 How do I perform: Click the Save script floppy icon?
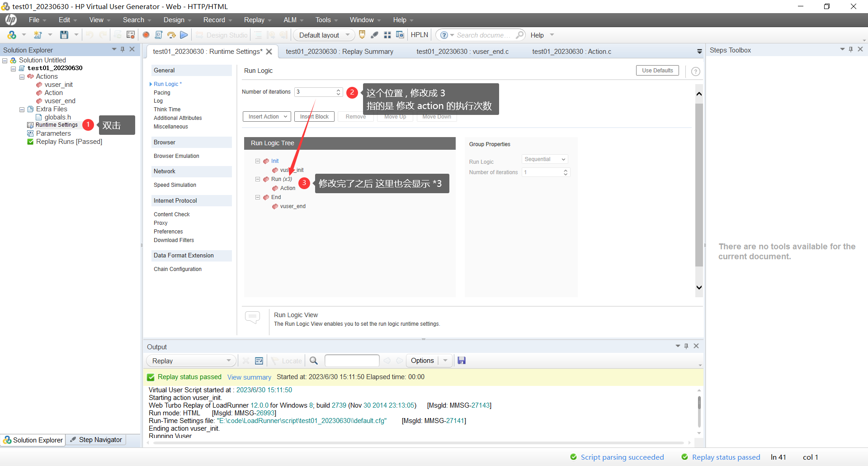(x=64, y=35)
